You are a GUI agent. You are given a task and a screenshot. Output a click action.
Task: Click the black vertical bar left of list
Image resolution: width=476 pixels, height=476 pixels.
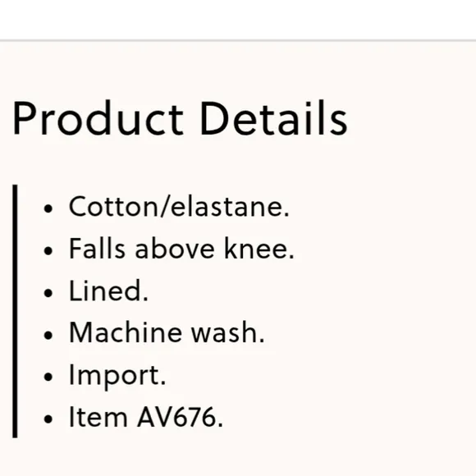point(15,311)
